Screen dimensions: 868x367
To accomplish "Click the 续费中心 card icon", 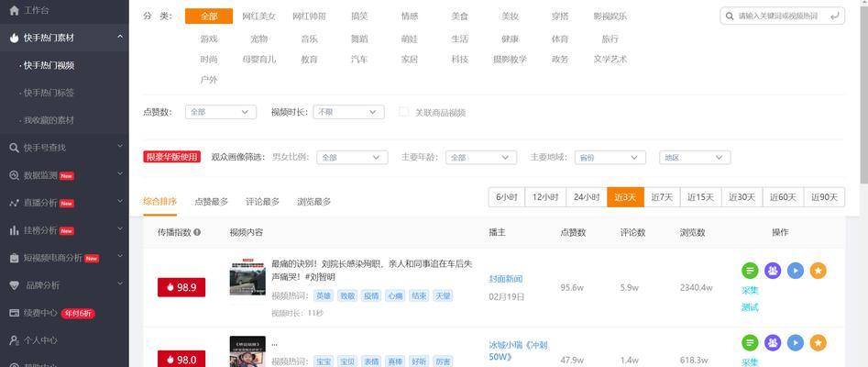I will click(15, 313).
